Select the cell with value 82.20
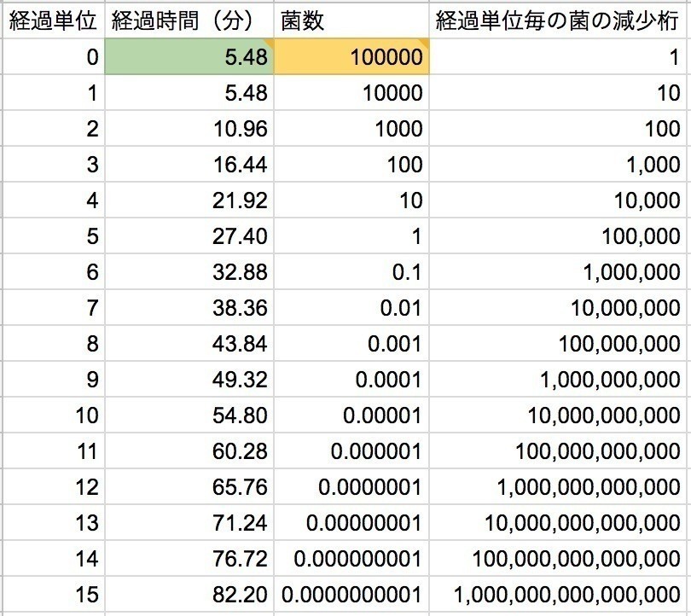This screenshot has height=616, width=691. 189,594
